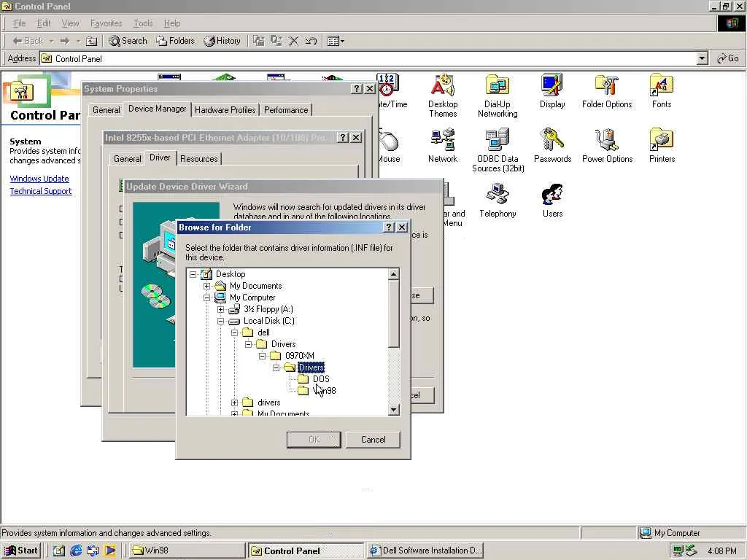
Task: Open the Users control panel icon
Action: pyautogui.click(x=552, y=201)
